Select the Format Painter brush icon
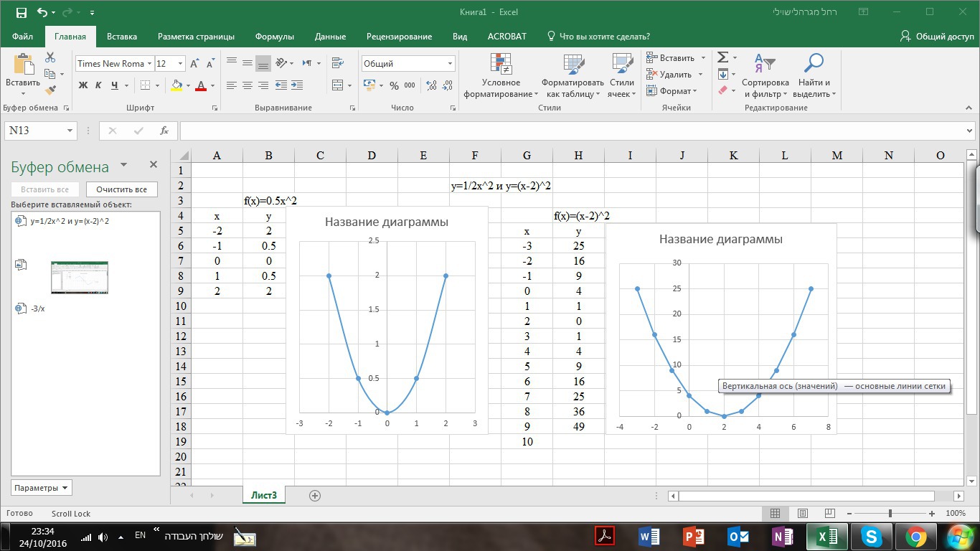 coord(50,90)
